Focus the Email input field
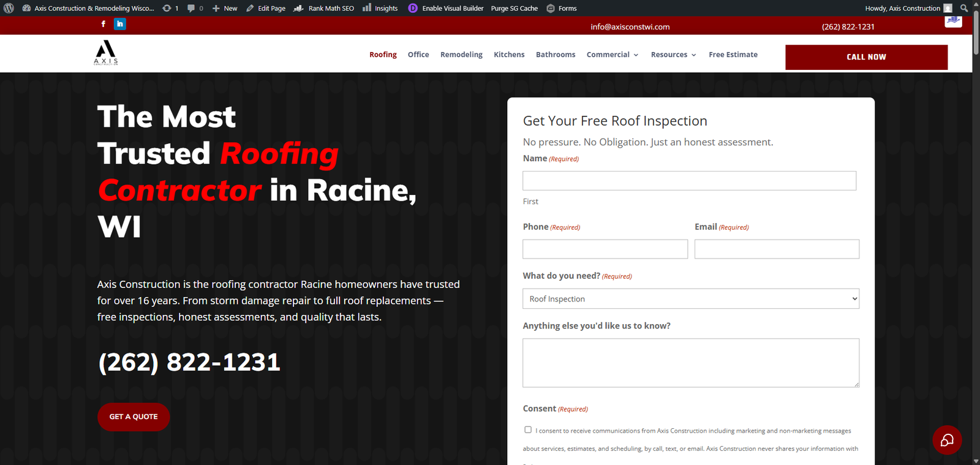Image resolution: width=980 pixels, height=465 pixels. [777, 249]
